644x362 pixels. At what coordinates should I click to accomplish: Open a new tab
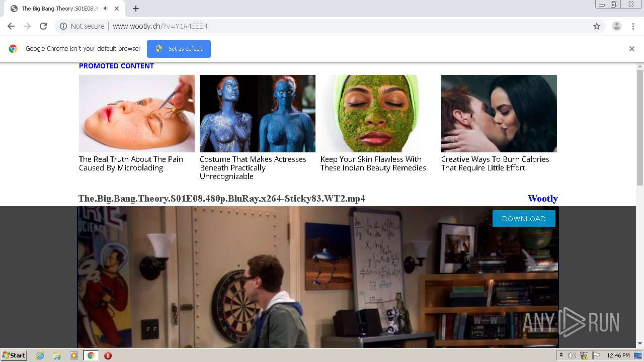coord(136,9)
